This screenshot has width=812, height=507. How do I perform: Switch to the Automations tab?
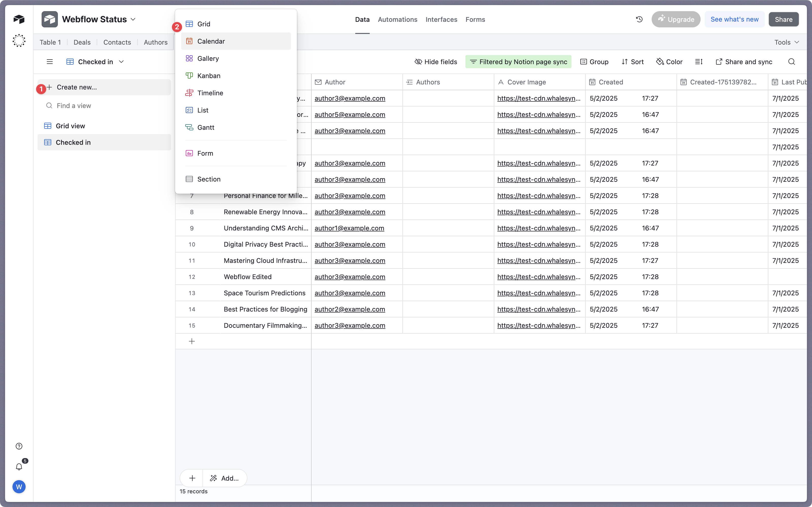397,20
